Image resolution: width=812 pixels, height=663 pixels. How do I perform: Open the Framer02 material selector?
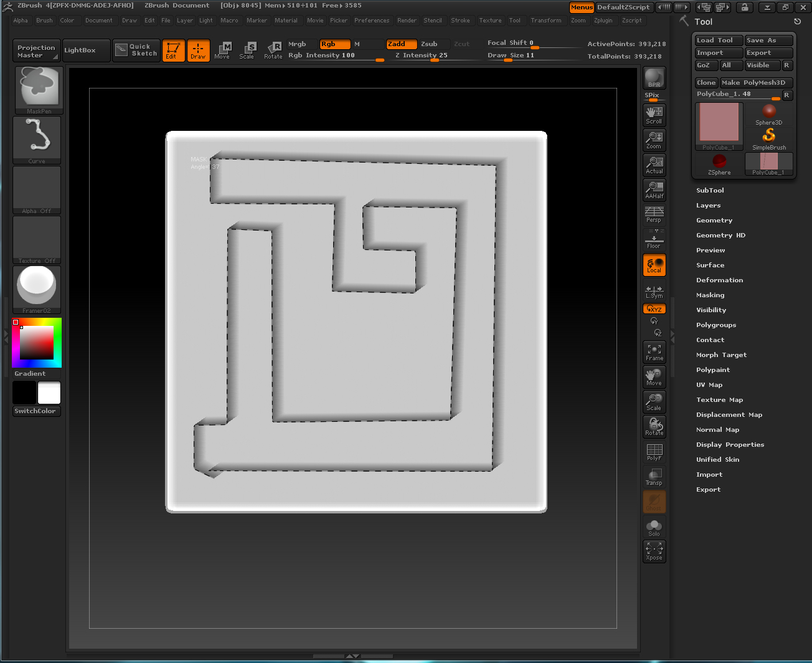click(37, 290)
